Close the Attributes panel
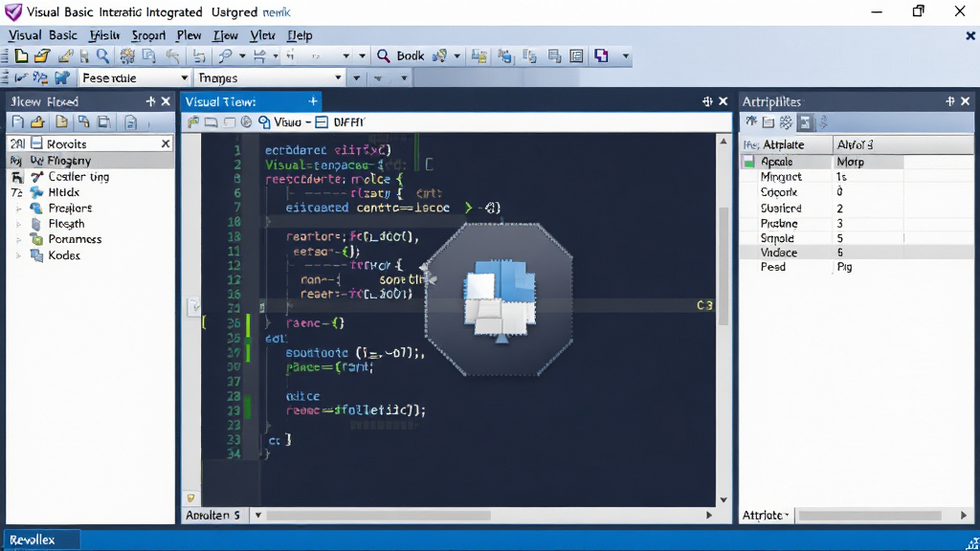The image size is (980, 551). [x=965, y=101]
